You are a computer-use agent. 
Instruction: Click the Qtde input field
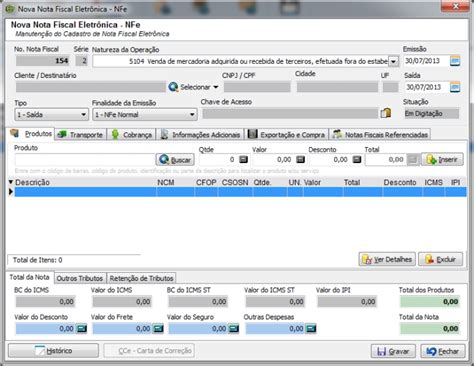[x=219, y=160]
